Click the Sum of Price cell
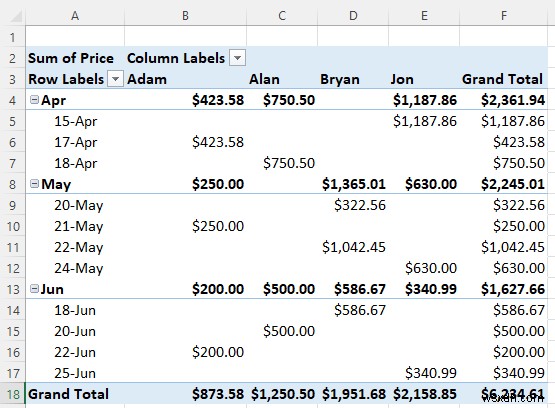Screen dimensions: 555x408 (x=75, y=58)
